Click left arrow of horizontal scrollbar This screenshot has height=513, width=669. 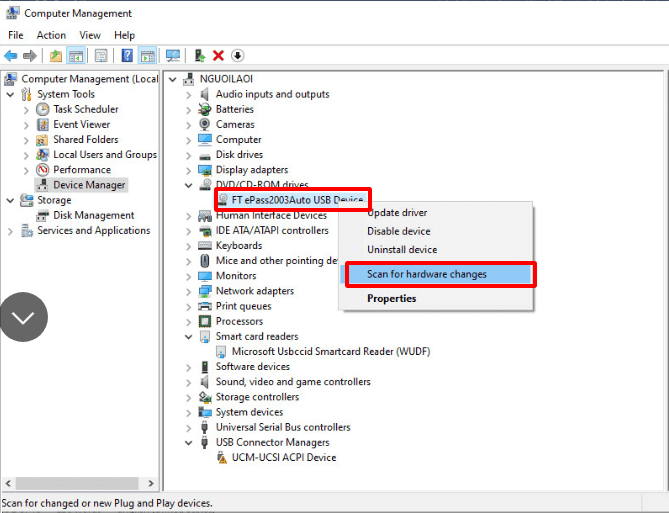coord(8,484)
